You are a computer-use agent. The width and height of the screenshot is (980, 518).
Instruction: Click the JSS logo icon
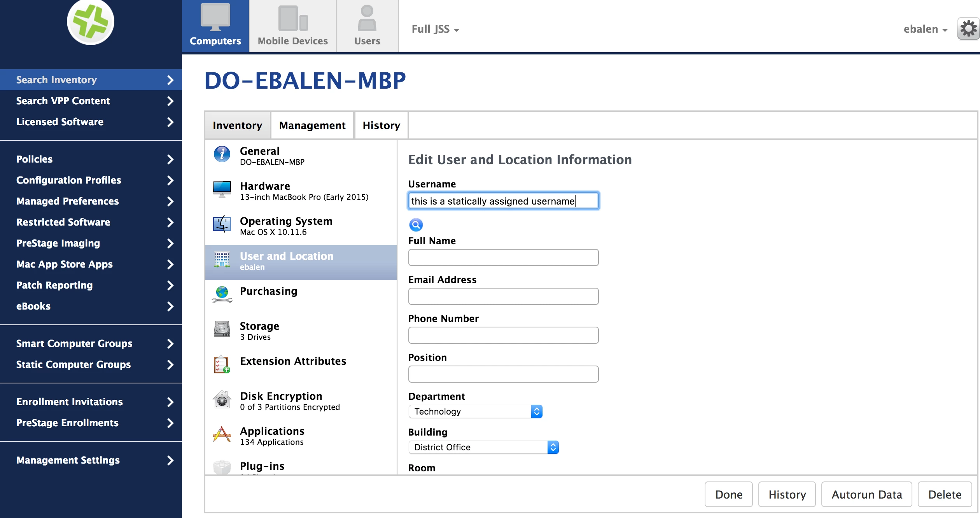[x=91, y=22]
